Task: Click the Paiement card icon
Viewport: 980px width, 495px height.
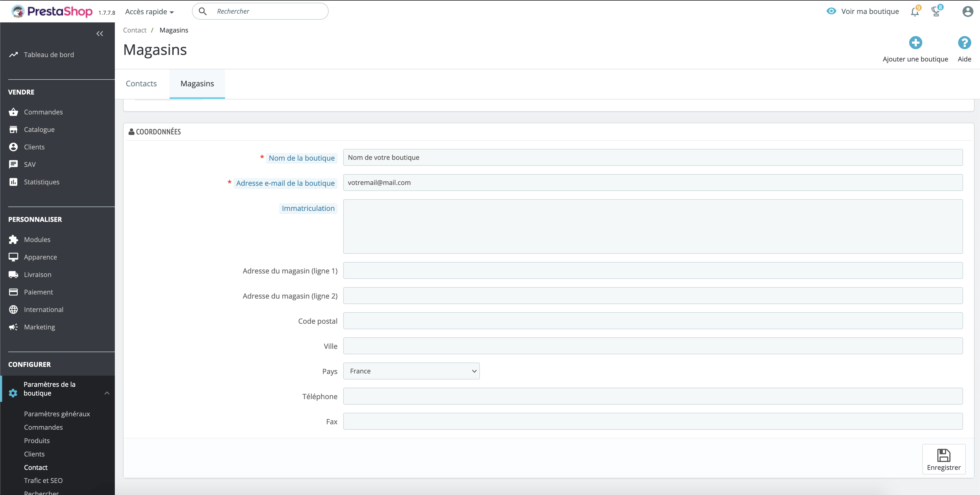Action: pyautogui.click(x=13, y=292)
